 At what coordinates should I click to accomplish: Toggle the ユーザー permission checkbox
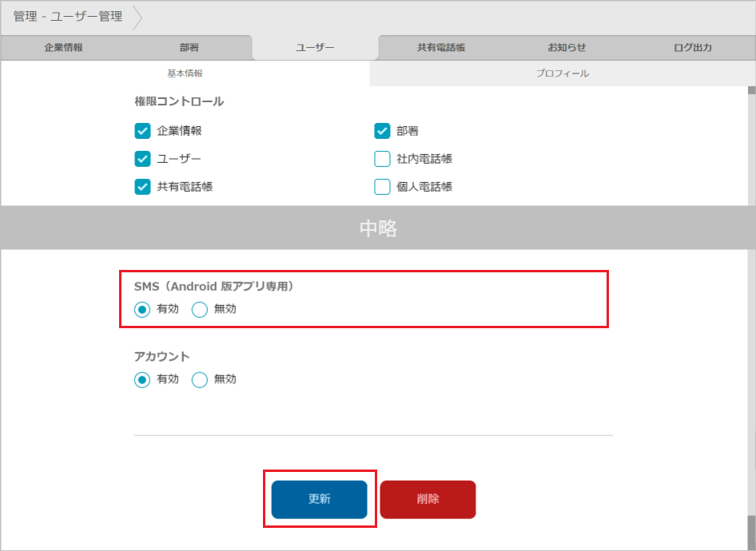[x=143, y=159]
